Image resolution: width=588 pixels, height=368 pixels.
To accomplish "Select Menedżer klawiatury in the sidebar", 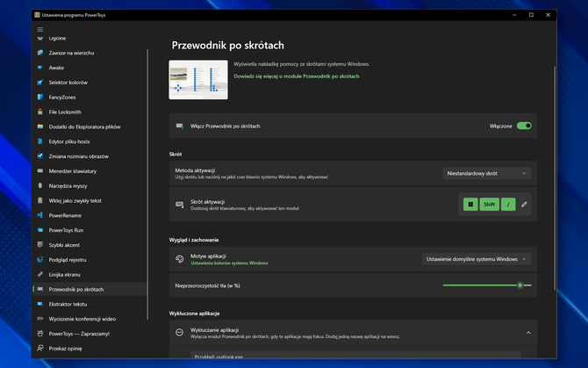I will pyautogui.click(x=73, y=171).
